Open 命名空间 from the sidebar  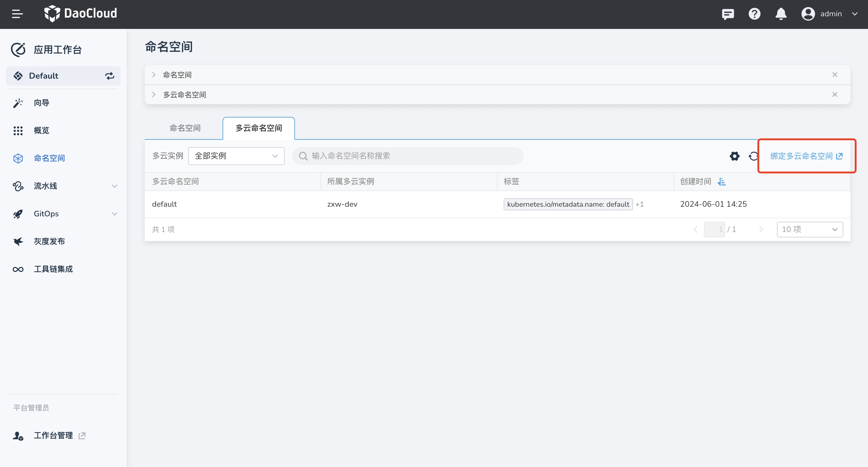(x=49, y=158)
